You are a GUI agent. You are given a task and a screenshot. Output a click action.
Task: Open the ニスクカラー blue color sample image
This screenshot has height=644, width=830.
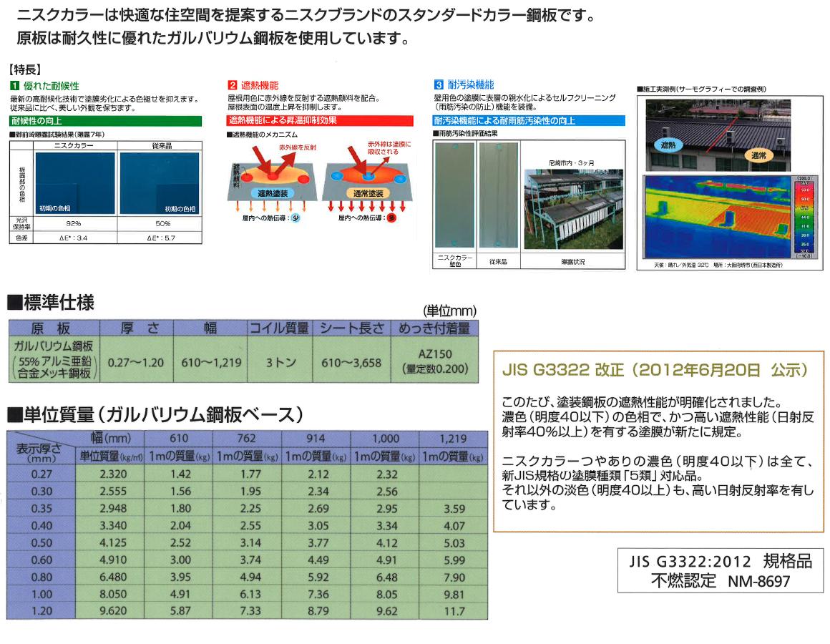point(74,183)
